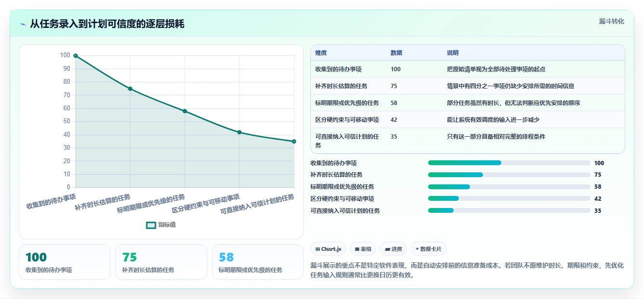This screenshot has height=299, width=644.
Task: Click the chart x-axis label 可直接纳入可信计划的任务
Action: [257, 205]
